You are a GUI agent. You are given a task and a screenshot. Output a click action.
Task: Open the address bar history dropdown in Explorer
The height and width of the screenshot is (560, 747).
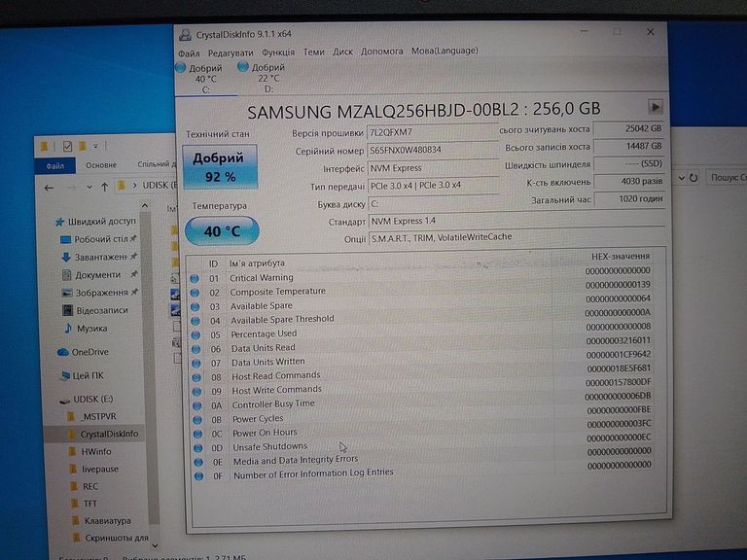coord(681,178)
